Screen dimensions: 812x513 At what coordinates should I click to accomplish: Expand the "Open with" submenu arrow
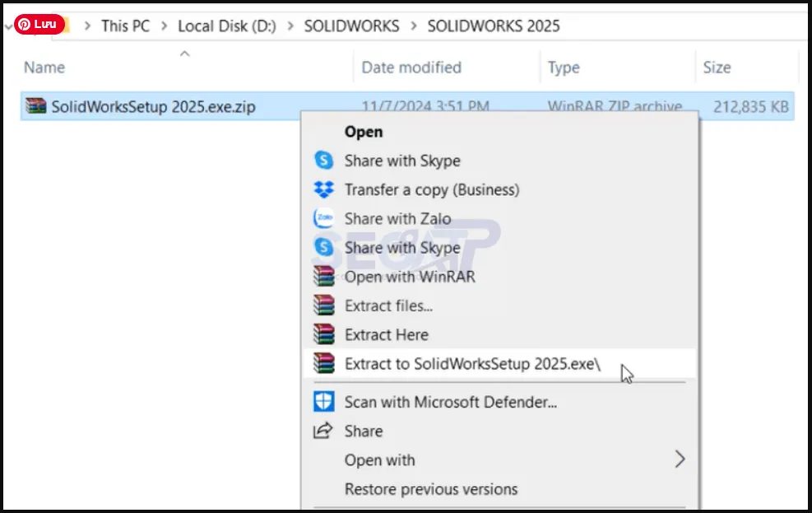coord(680,460)
